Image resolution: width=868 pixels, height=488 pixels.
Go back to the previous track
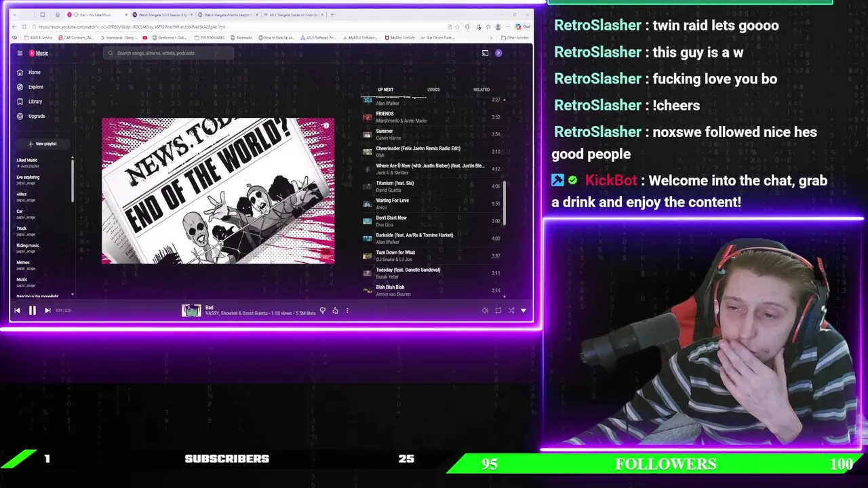click(x=17, y=310)
